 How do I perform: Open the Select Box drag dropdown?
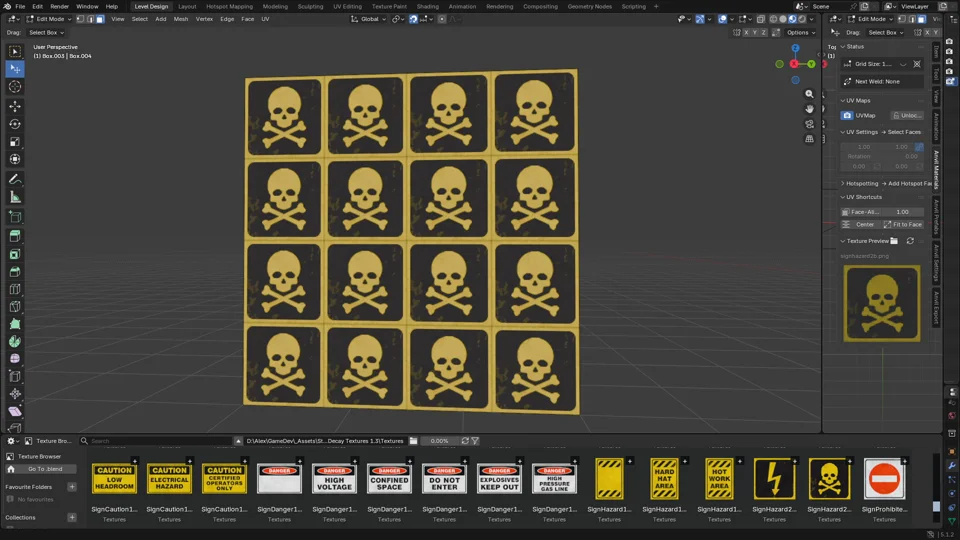coord(46,32)
